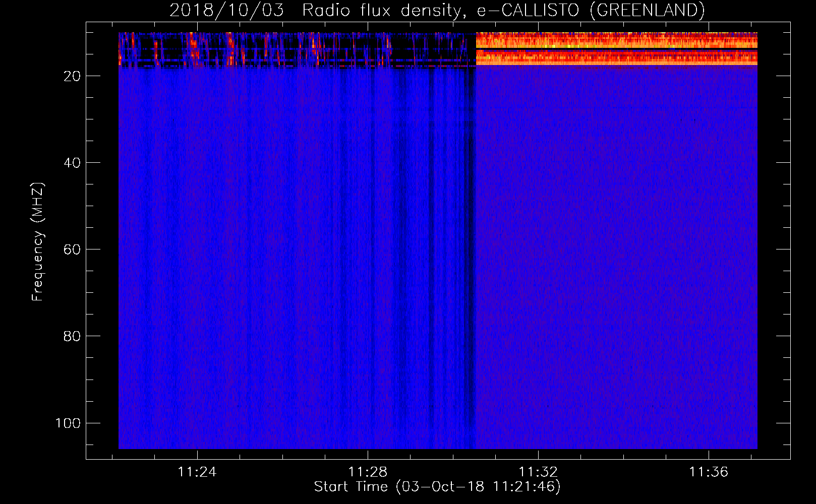This screenshot has width=816, height=504.
Task: Click the 11:28 time tick label
Action: pyautogui.click(x=368, y=472)
